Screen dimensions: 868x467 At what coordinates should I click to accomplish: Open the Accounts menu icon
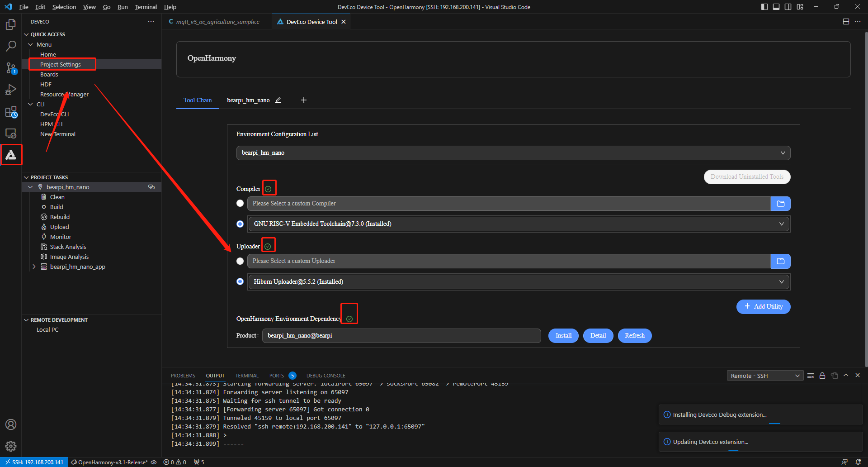pyautogui.click(x=11, y=424)
